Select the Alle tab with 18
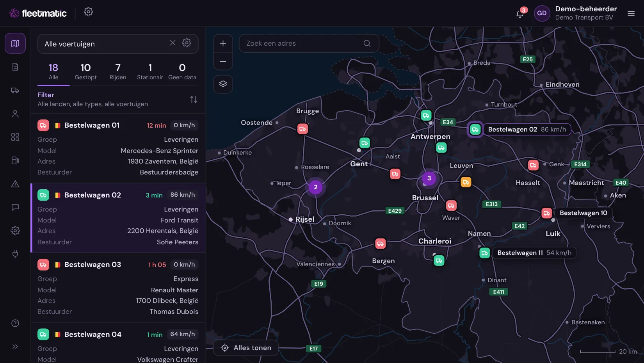Image resolution: width=644 pixels, height=363 pixels. tap(53, 72)
